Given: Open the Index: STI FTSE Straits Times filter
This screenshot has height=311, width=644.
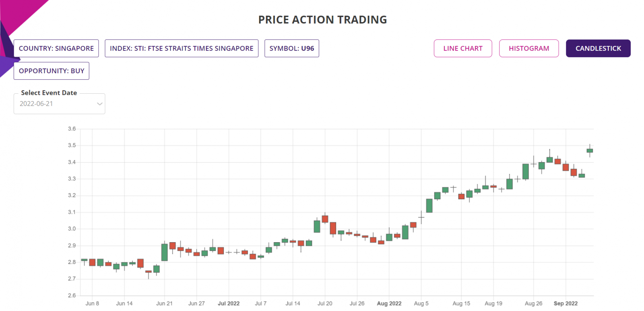Looking at the screenshot, I should pyautogui.click(x=182, y=48).
